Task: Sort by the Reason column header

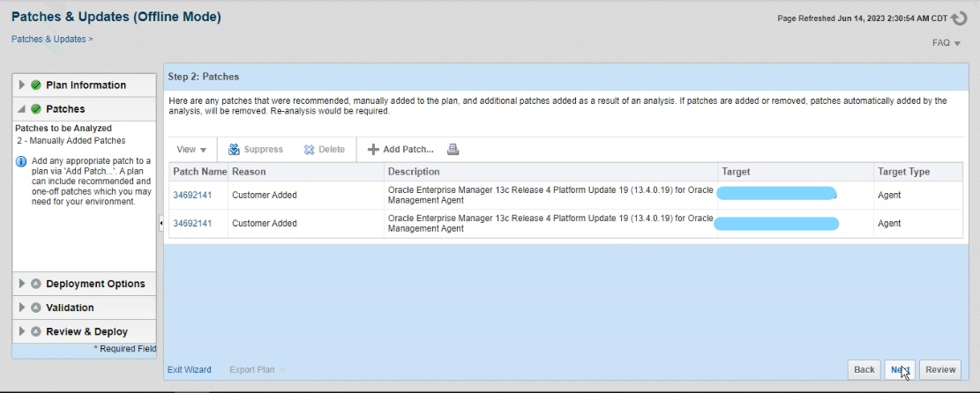Action: click(x=306, y=171)
